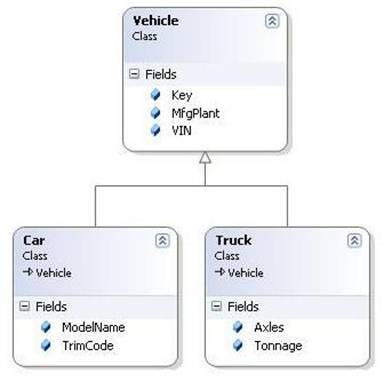Collapse the Fields section in Truck
This screenshot has height=381, width=384.
tap(216, 306)
